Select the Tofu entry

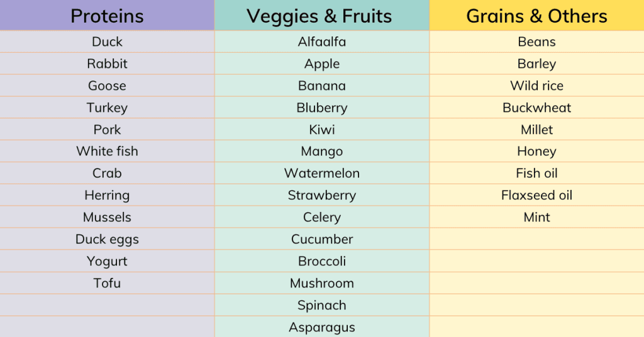click(x=107, y=283)
